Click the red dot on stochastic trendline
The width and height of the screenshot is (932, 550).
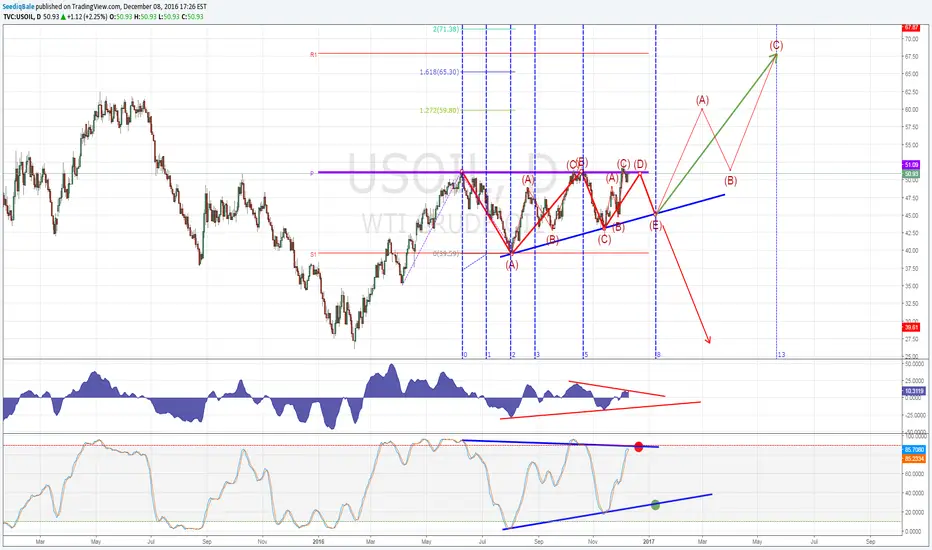coord(638,447)
